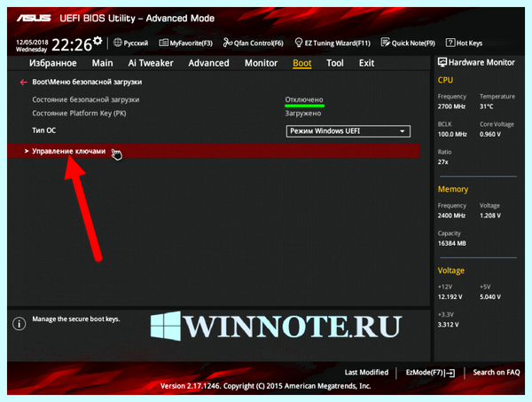Click the CPU section heading
The height and width of the screenshot is (402, 532).
[445, 80]
